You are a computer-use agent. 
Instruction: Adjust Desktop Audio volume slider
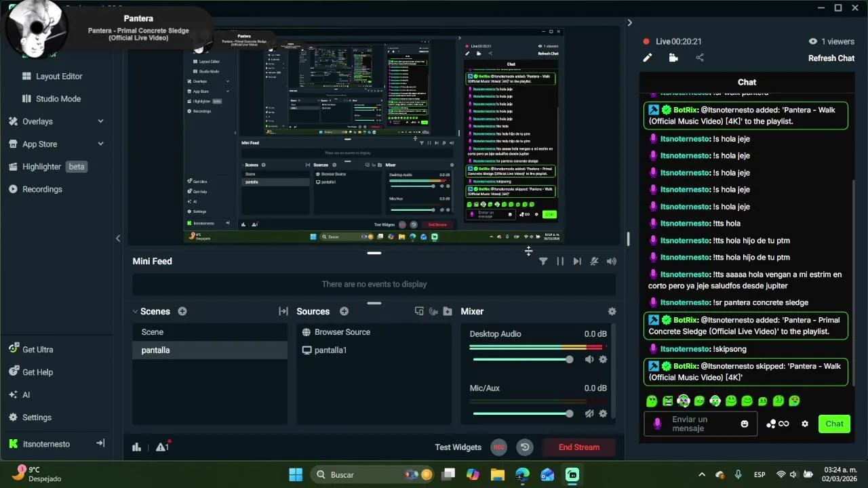click(523, 359)
